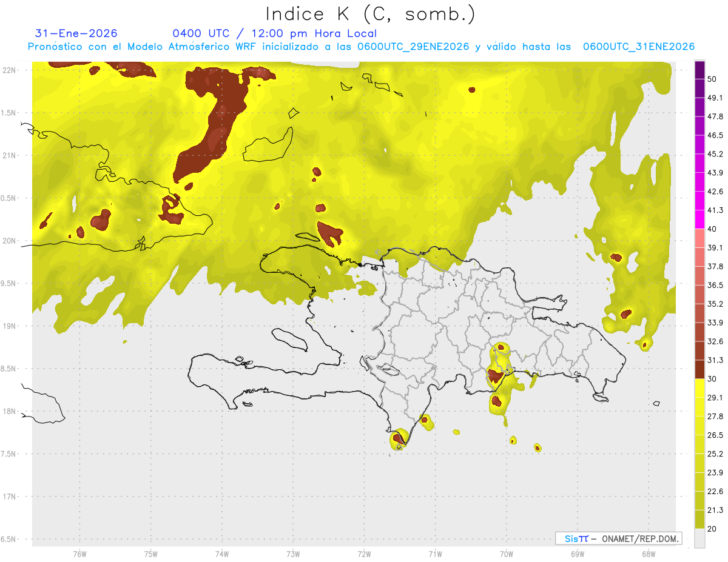Click longitude label "72W"
The width and height of the screenshot is (728, 562).
[364, 554]
